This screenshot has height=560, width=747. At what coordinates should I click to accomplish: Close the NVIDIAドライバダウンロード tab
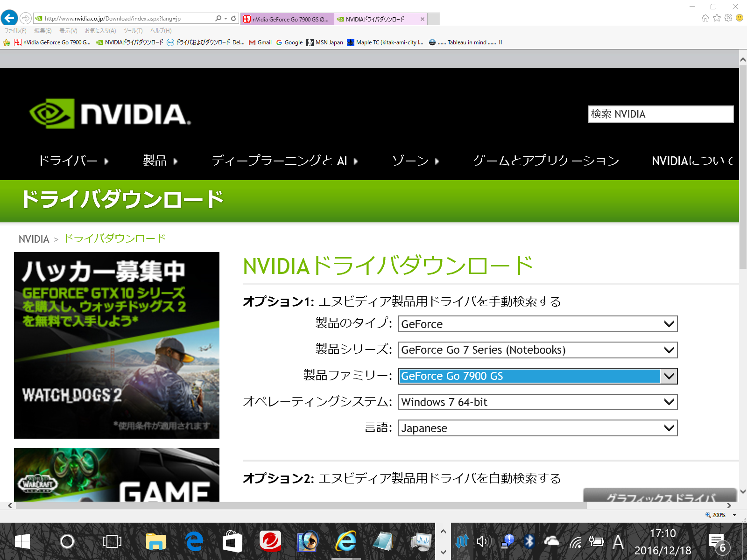(423, 19)
